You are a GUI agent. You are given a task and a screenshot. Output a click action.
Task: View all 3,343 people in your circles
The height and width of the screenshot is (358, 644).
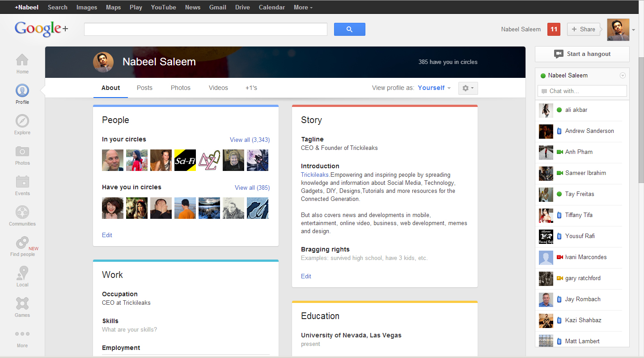250,140
